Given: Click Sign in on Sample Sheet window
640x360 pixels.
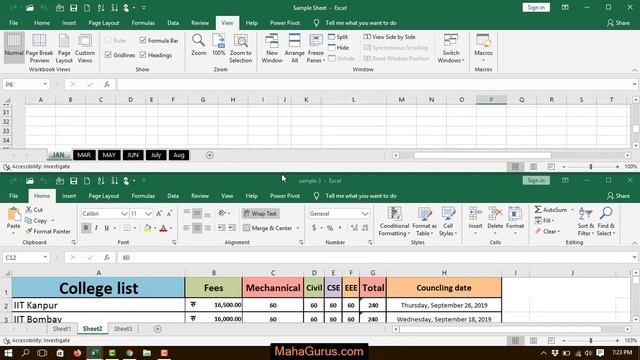Looking at the screenshot, I should pyautogui.click(x=536, y=7).
